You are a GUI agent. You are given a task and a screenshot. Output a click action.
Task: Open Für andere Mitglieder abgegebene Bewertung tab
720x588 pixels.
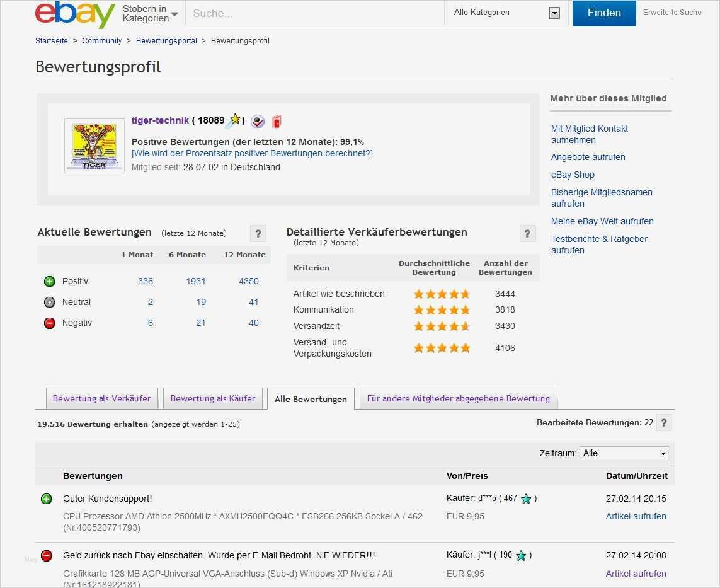tap(458, 398)
